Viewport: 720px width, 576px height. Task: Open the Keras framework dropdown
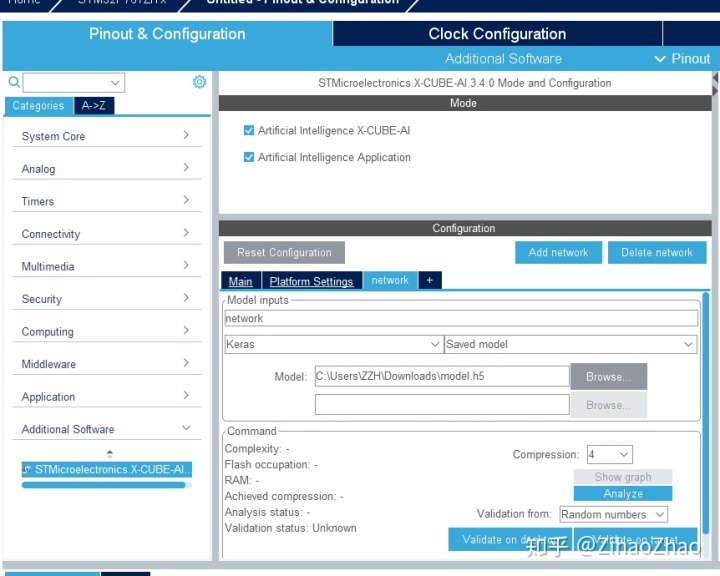pos(334,344)
